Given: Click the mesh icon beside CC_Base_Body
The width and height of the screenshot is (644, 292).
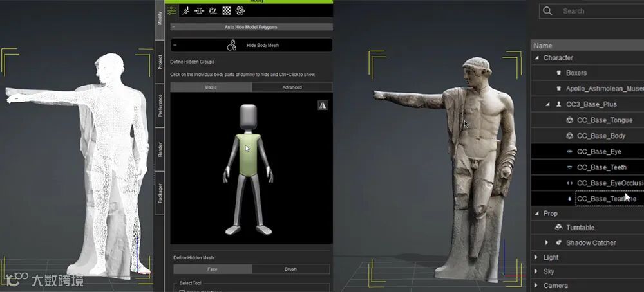Looking at the screenshot, I should (x=569, y=136).
